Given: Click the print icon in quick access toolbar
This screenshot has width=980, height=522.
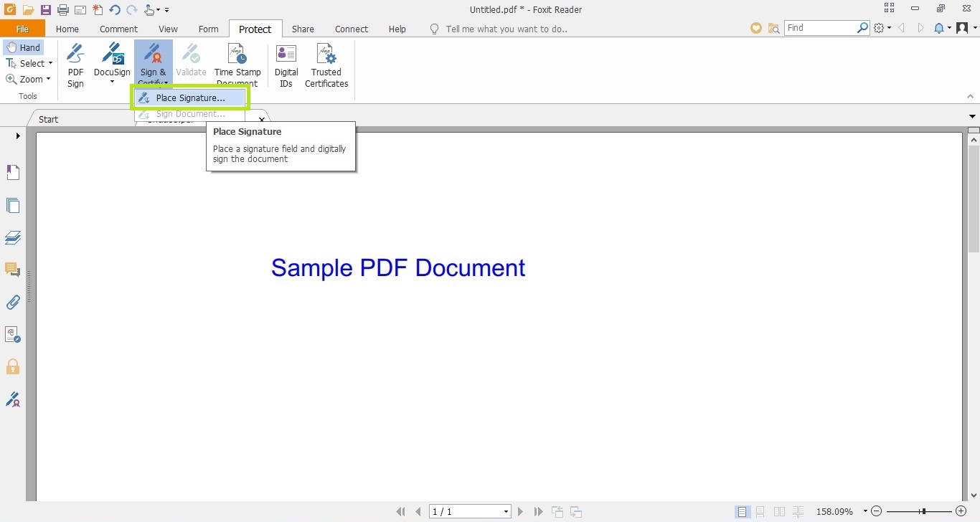Looking at the screenshot, I should click(x=63, y=10).
